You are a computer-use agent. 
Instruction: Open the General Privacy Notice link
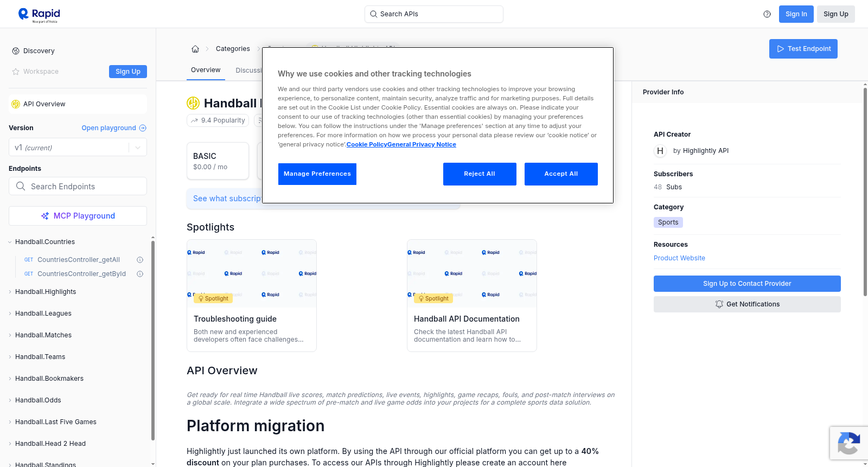point(422,144)
